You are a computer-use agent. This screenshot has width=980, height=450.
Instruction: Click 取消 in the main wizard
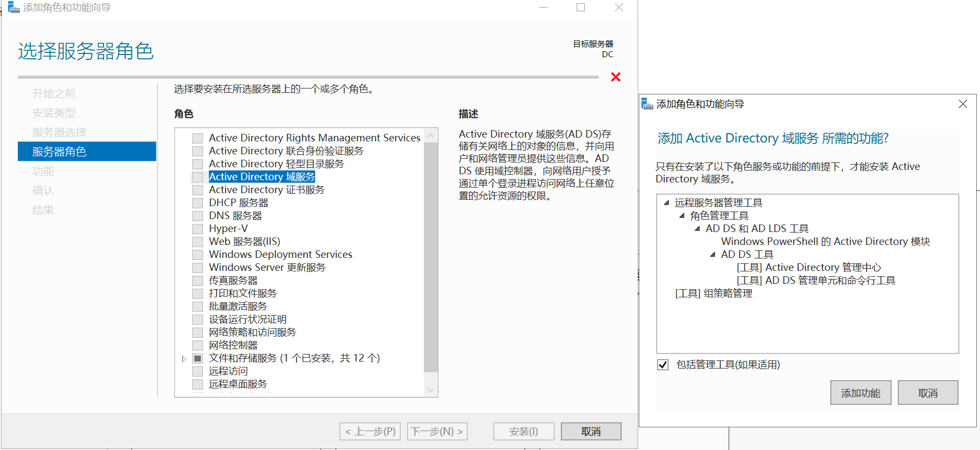coord(591,432)
